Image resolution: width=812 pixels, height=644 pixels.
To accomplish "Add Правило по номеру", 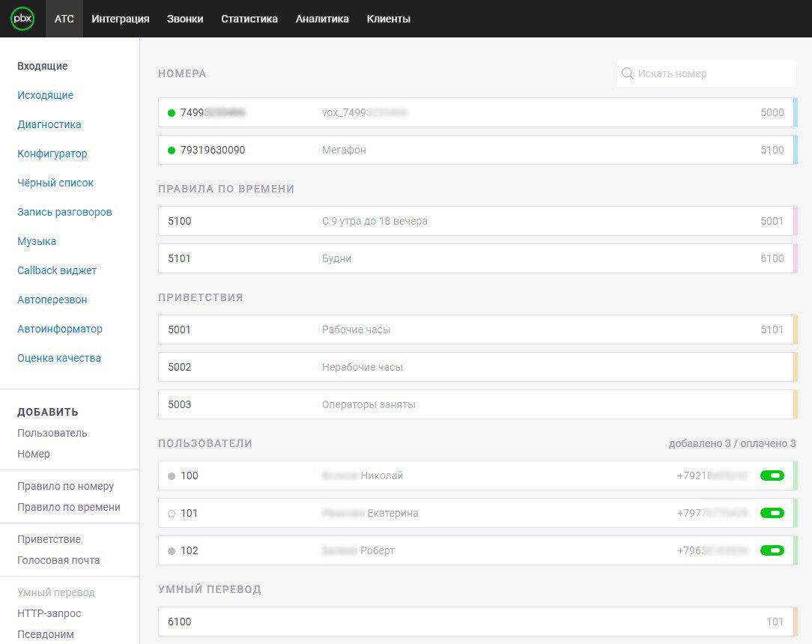I will click(66, 486).
